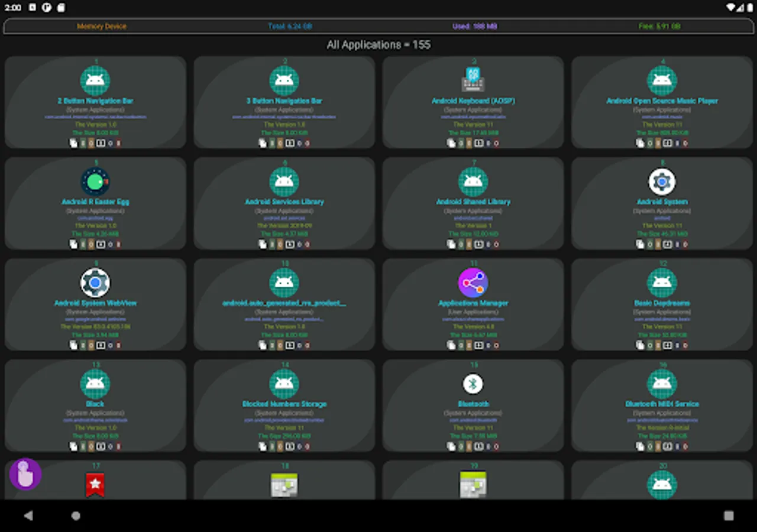
Task: Tap the green badge on Bluetooth MIDI Service card
Action: click(650, 446)
